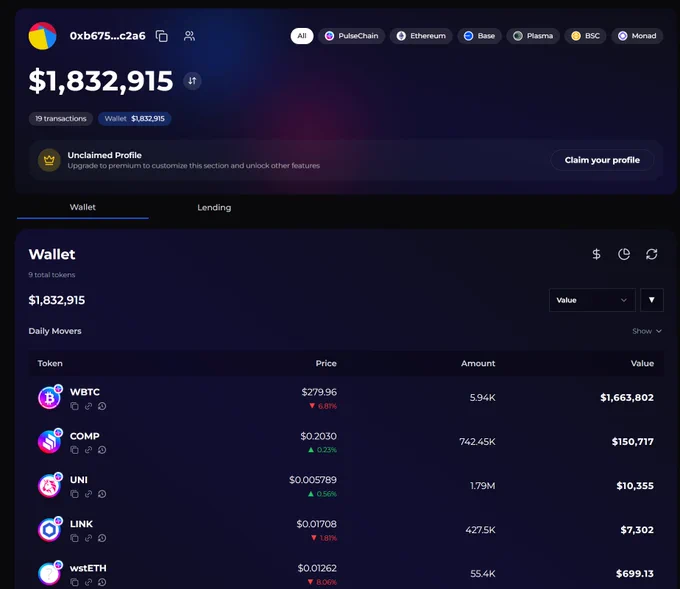680x589 pixels.
Task: Click the total balance $1,832,915 heading
Action: coord(101,81)
